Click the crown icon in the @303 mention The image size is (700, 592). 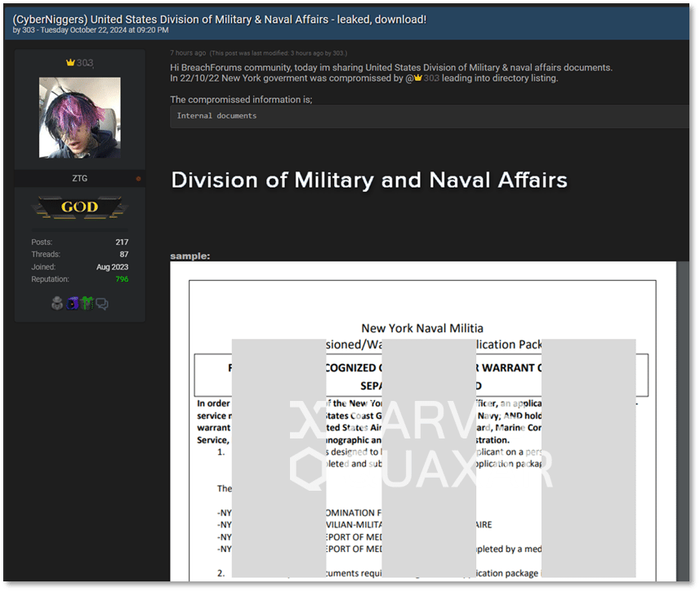pyautogui.click(x=418, y=78)
